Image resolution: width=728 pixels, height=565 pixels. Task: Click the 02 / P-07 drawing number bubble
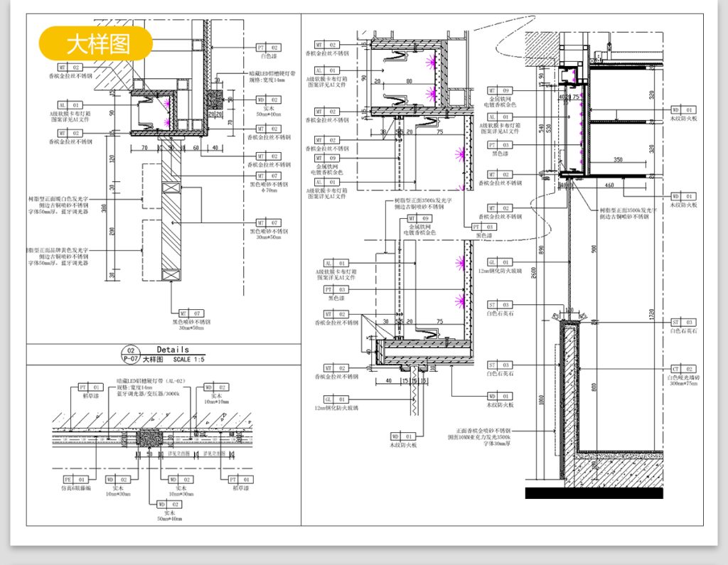click(x=129, y=355)
